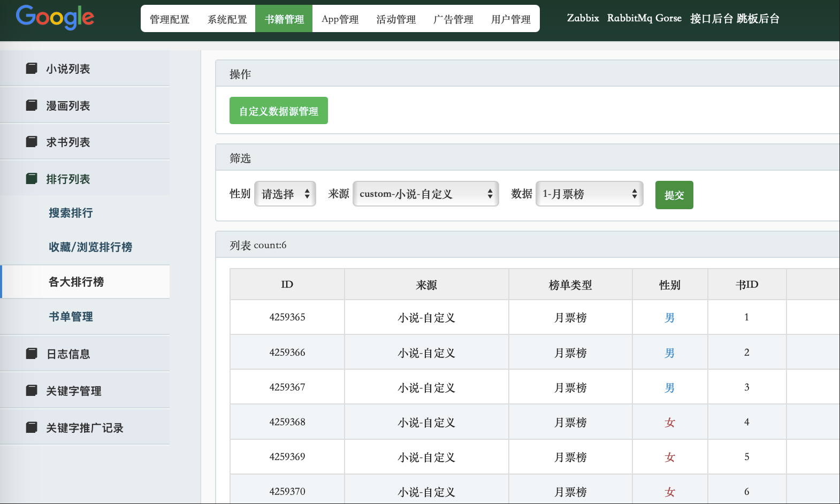Select the 系统配置 tab
840x504 pixels.
pyautogui.click(x=227, y=19)
